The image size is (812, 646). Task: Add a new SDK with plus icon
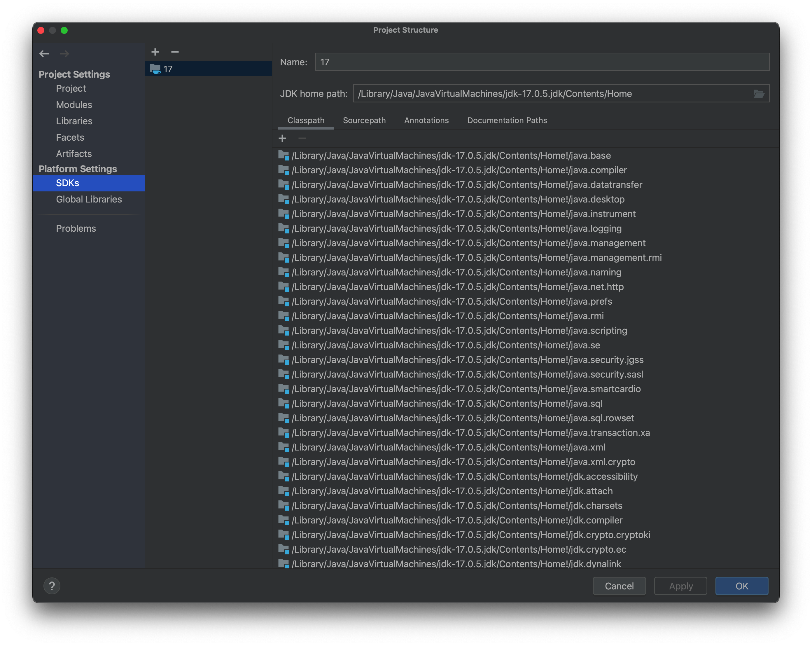tap(155, 52)
